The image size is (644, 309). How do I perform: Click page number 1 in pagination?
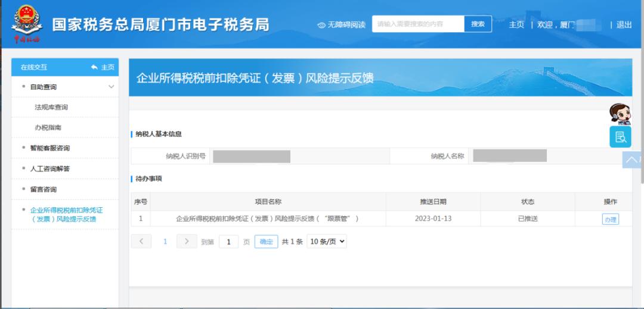[x=165, y=241]
